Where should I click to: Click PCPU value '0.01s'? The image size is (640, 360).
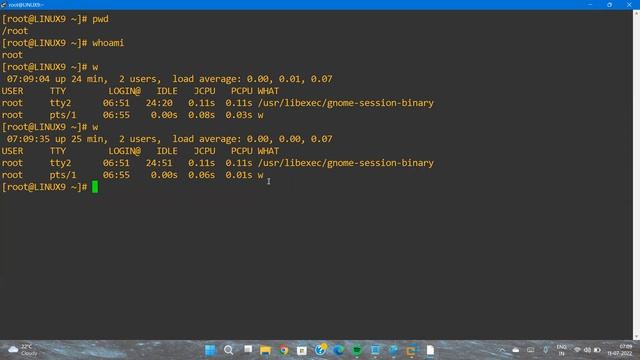pyautogui.click(x=239, y=175)
